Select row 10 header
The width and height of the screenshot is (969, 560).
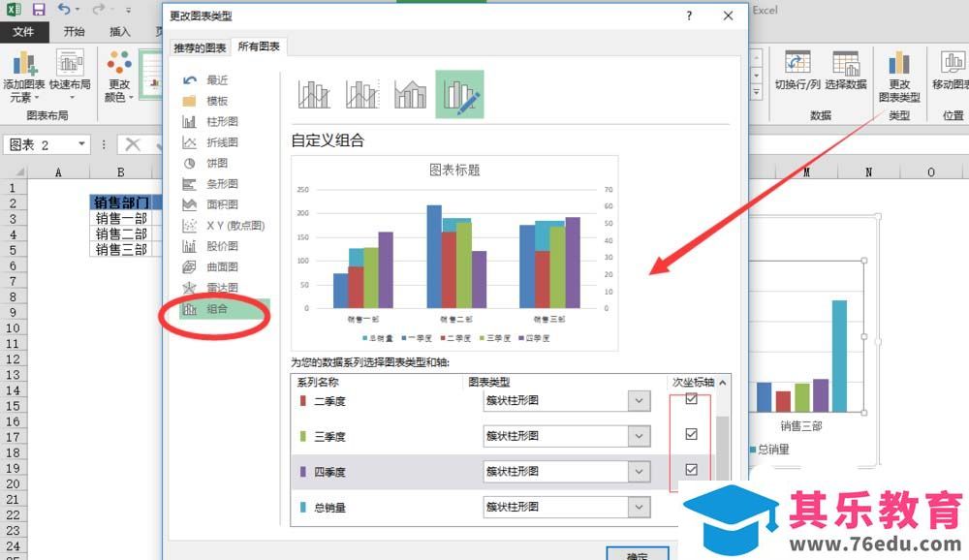pos(13,328)
